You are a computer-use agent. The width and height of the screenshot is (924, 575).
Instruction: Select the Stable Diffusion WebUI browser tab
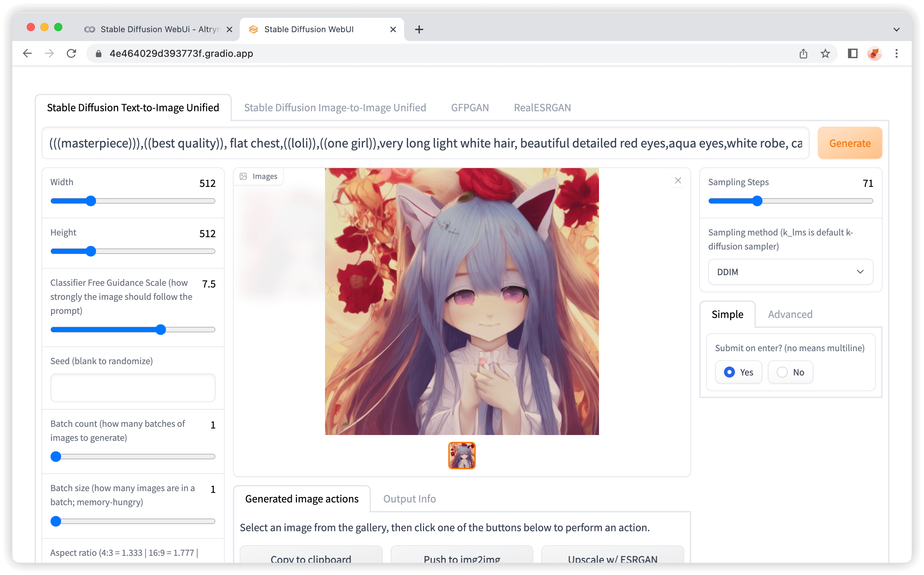click(322, 29)
